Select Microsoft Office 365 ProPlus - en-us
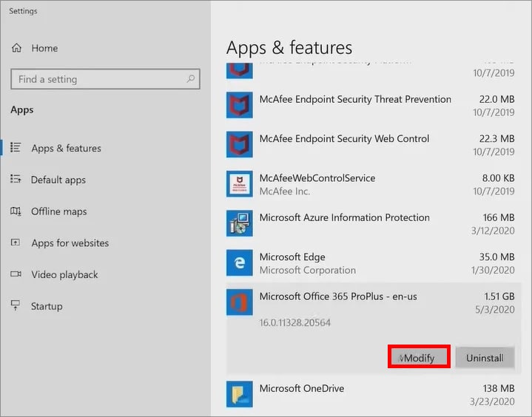532x417 pixels. [x=338, y=296]
